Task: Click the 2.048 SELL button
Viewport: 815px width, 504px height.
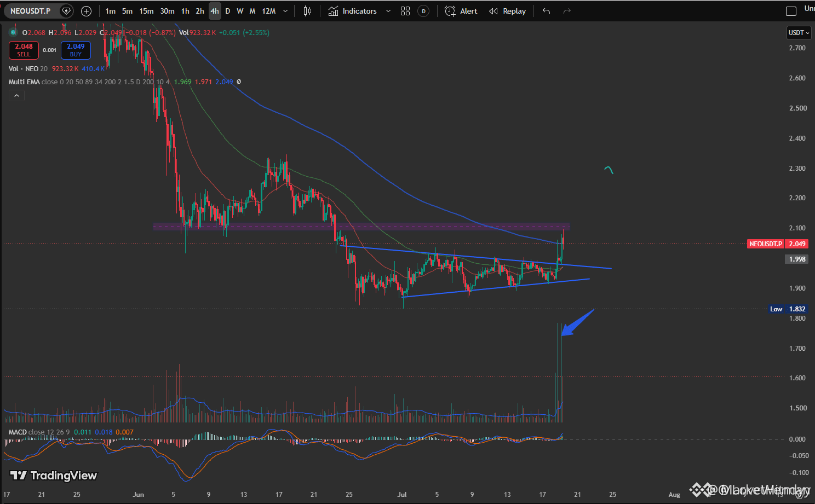Action: click(x=24, y=50)
